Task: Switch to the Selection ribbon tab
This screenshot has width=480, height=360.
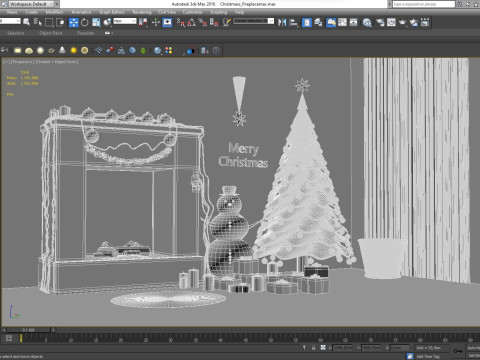Action: (x=15, y=33)
